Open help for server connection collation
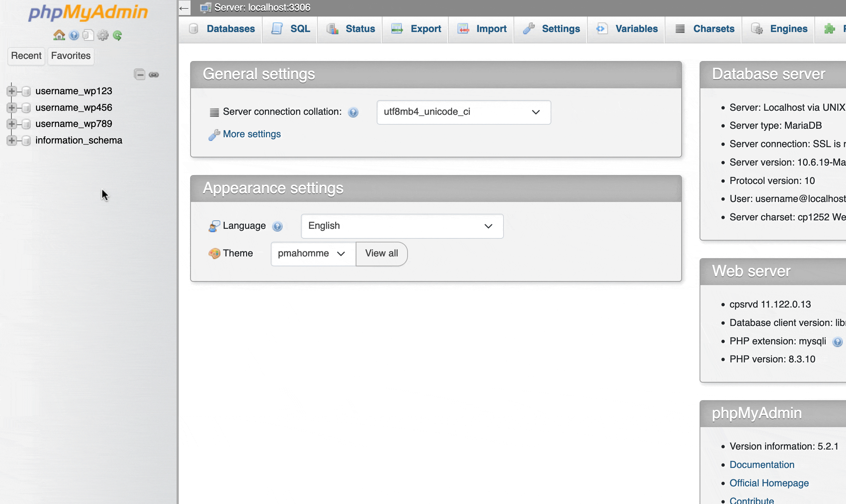846x504 pixels. click(x=353, y=112)
